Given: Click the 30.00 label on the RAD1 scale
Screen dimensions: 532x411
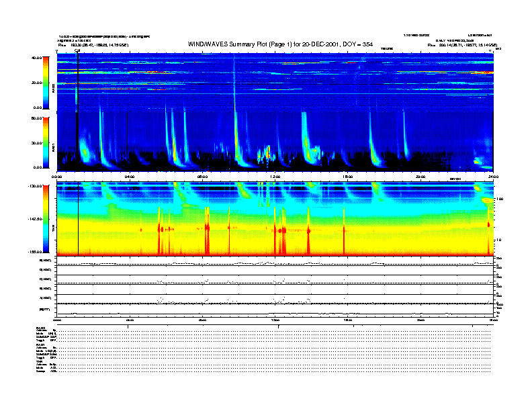Looking at the screenshot, I should 36,143.
